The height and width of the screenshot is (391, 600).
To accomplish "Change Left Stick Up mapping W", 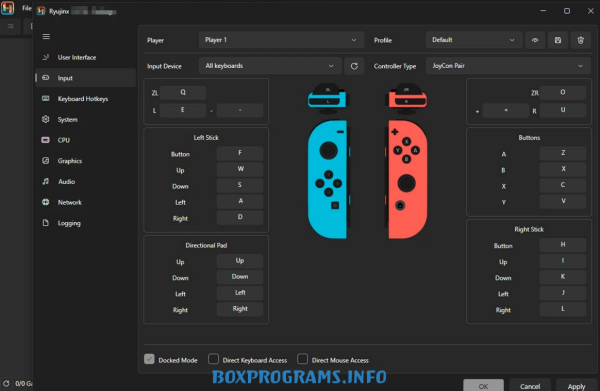I will [240, 169].
